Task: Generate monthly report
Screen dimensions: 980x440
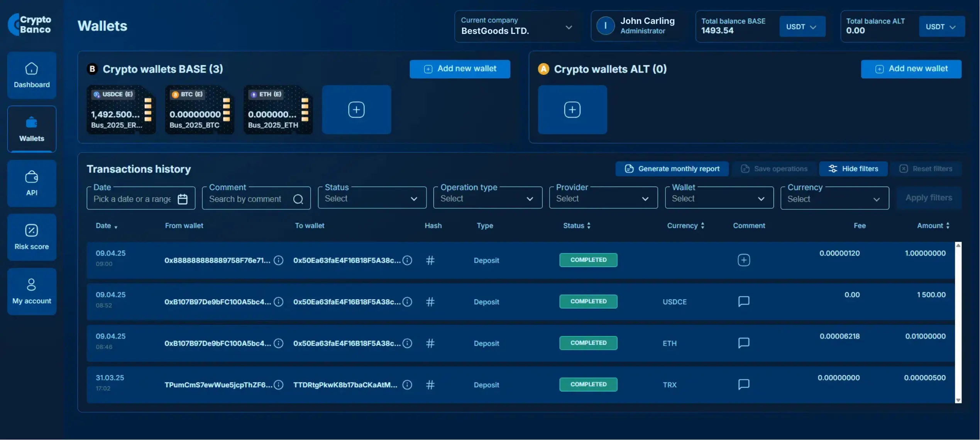Action: (672, 169)
